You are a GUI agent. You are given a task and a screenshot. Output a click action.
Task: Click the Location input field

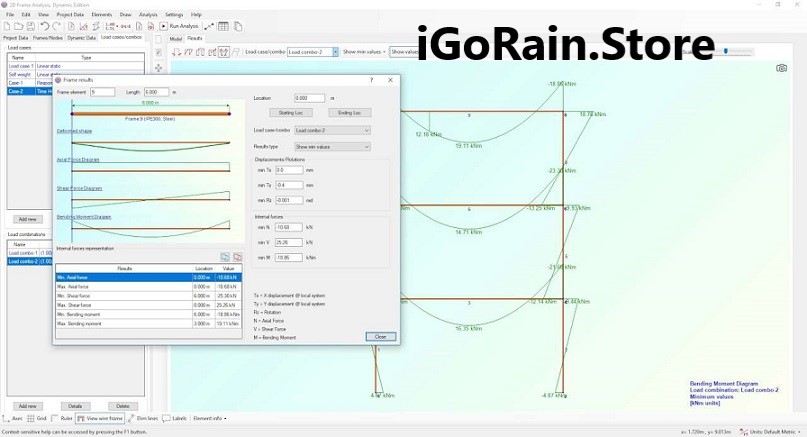tap(309, 98)
